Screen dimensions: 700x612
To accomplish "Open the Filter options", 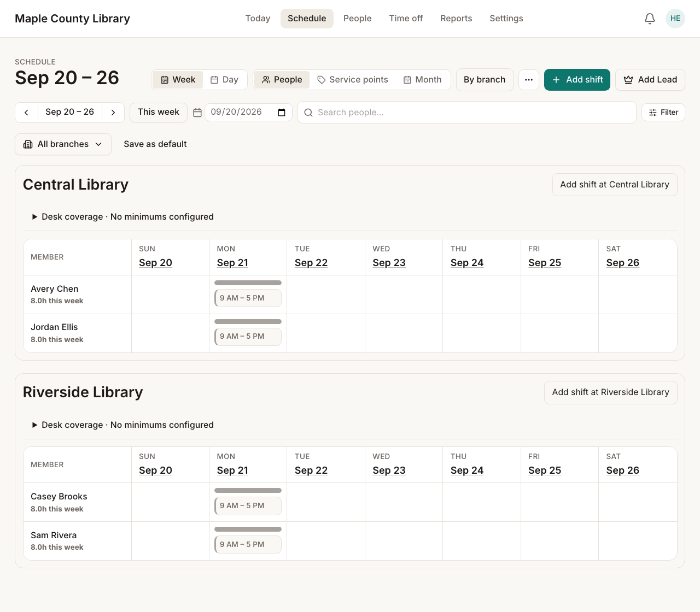I will pyautogui.click(x=663, y=113).
